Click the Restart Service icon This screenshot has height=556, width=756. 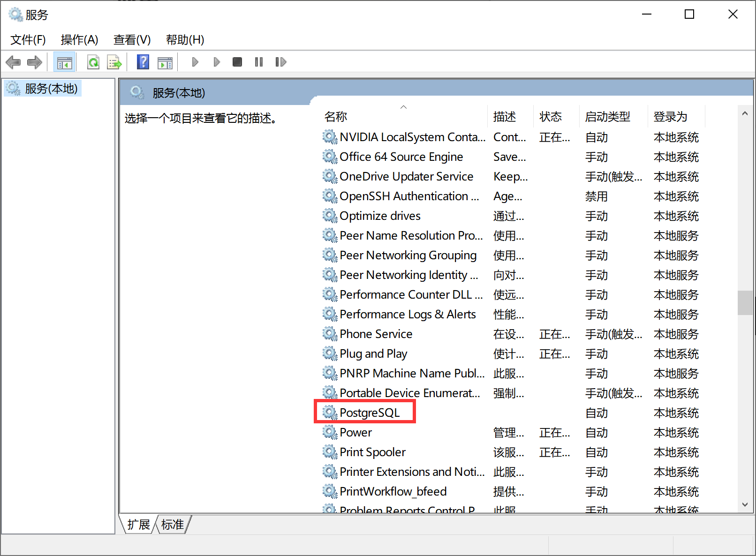click(x=280, y=61)
